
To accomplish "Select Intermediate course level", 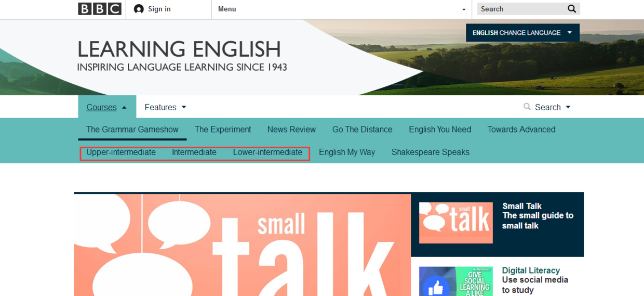I will pos(194,152).
